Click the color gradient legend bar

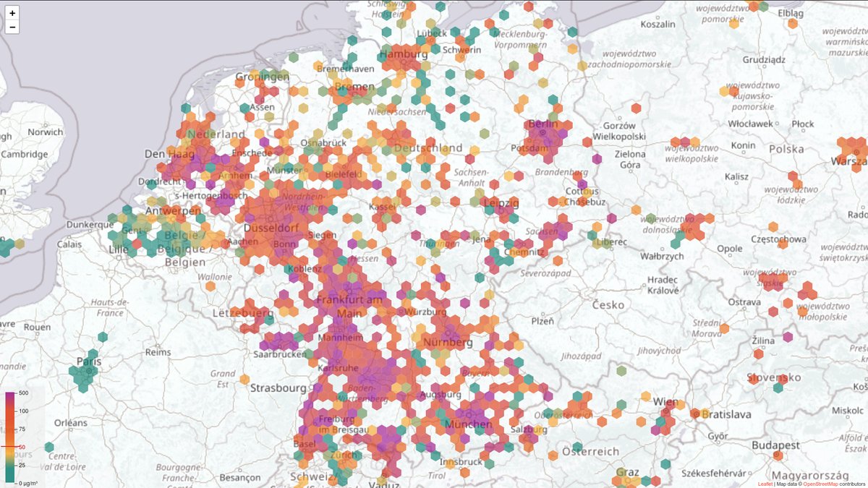(11, 437)
